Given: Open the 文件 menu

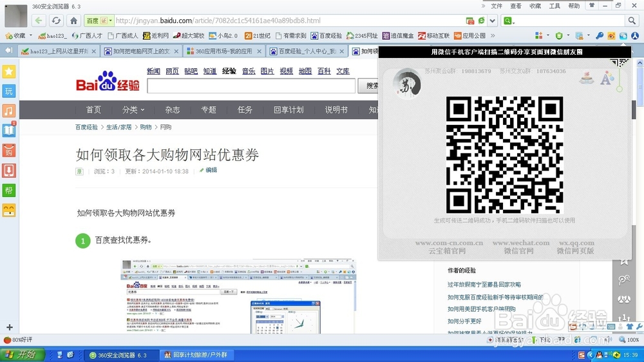Looking at the screenshot, I should coord(497,6).
